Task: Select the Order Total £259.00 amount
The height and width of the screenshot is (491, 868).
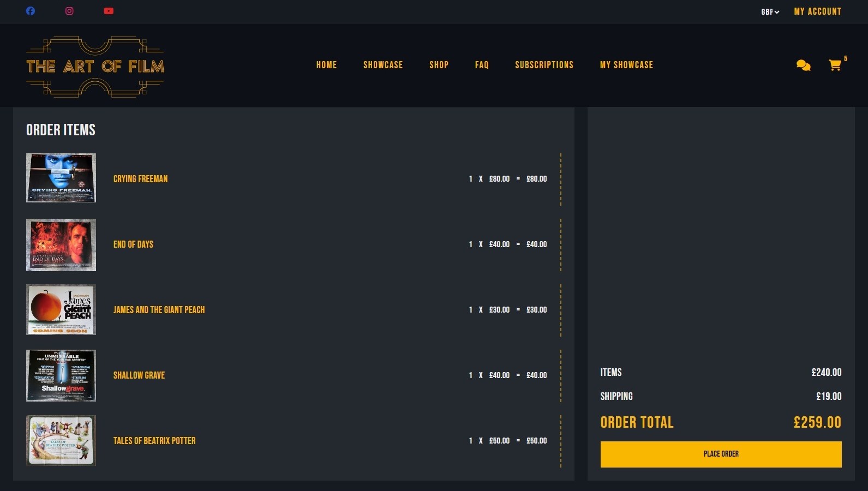Action: point(817,422)
